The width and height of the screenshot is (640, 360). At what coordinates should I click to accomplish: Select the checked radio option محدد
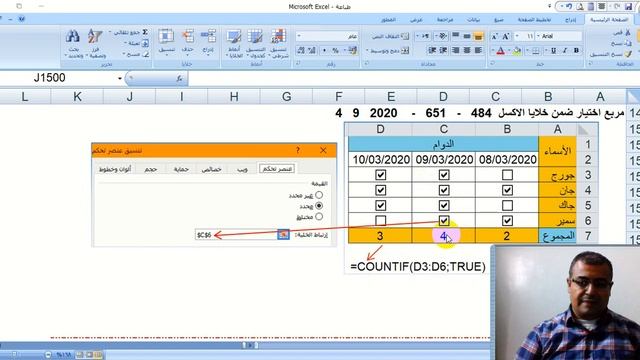(319, 206)
